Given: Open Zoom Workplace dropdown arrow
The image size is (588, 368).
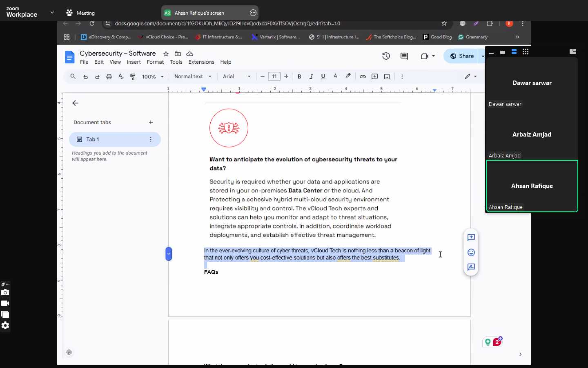Looking at the screenshot, I should (52, 13).
